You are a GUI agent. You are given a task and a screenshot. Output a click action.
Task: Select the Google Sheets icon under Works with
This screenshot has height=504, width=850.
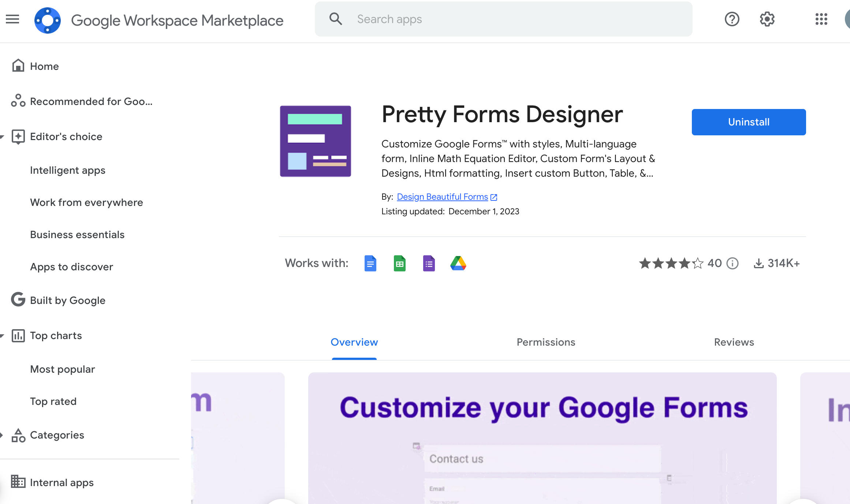tap(399, 263)
